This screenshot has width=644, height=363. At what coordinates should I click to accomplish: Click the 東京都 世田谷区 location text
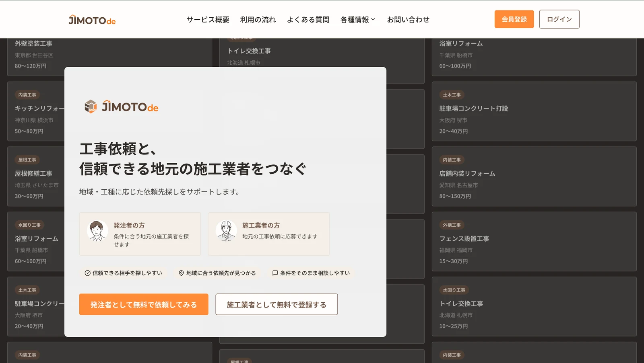pos(34,55)
